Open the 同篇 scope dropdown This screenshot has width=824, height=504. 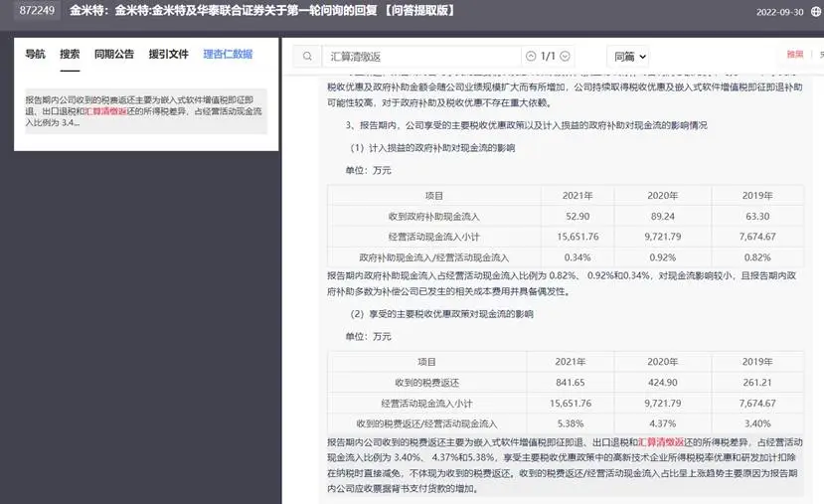(x=628, y=57)
